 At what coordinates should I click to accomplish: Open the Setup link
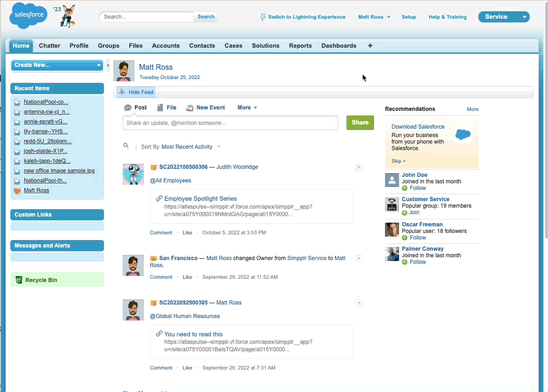point(408,17)
